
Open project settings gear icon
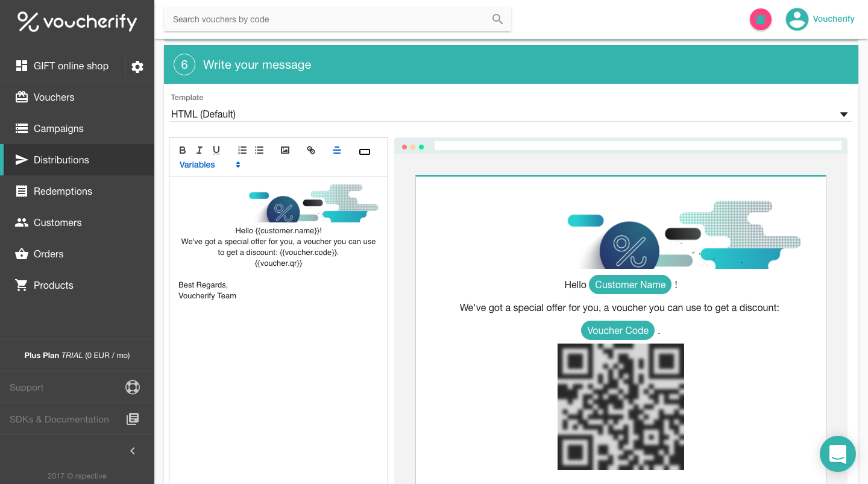coord(137,66)
